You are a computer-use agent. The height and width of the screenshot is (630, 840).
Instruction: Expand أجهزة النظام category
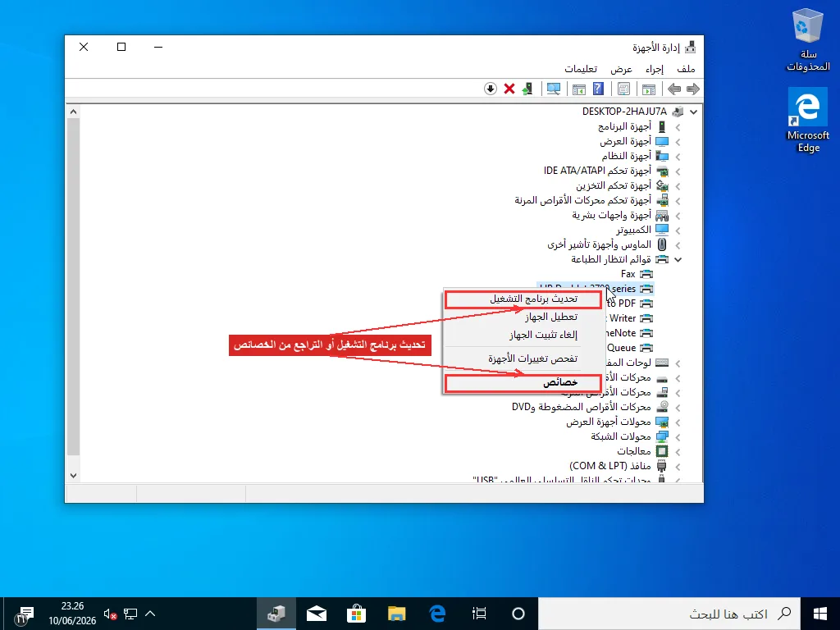coord(678,157)
